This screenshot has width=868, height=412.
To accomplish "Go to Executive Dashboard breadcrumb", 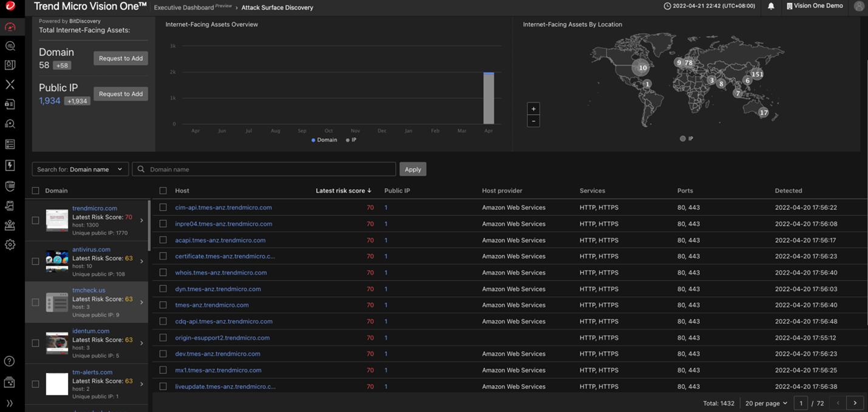I will click(x=183, y=8).
